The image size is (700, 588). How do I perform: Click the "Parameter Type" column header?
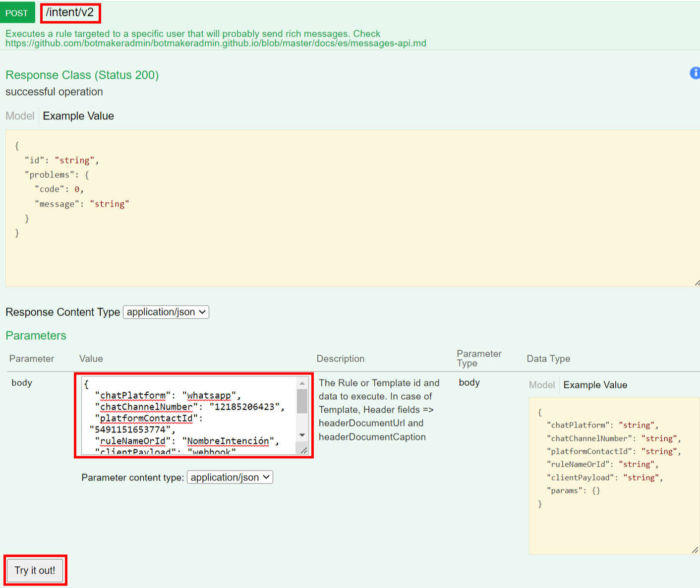coord(479,358)
